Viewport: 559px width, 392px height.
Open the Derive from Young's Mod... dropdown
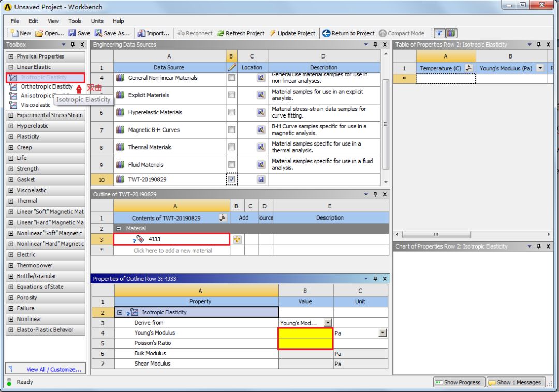tap(328, 323)
